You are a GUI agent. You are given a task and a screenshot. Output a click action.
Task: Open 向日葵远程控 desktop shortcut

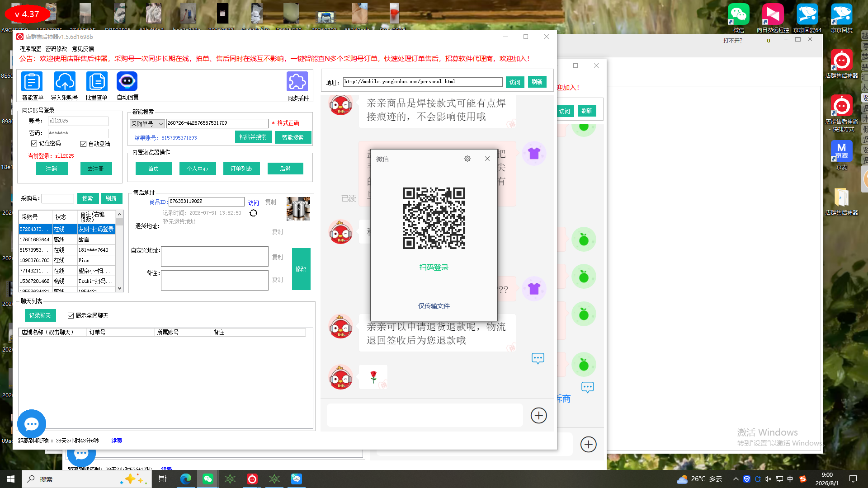tap(773, 18)
